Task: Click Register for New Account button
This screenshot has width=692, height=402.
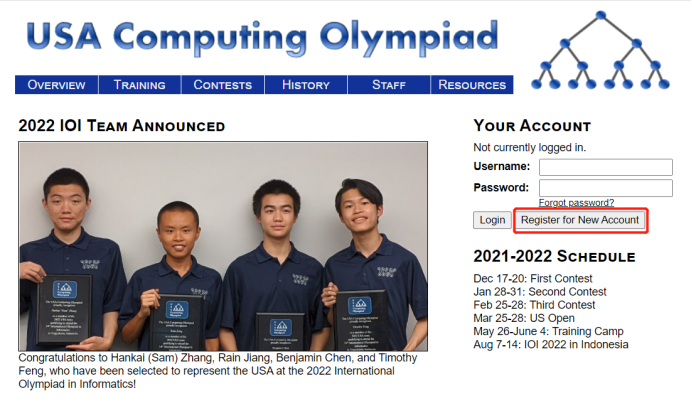Action: pyautogui.click(x=580, y=220)
